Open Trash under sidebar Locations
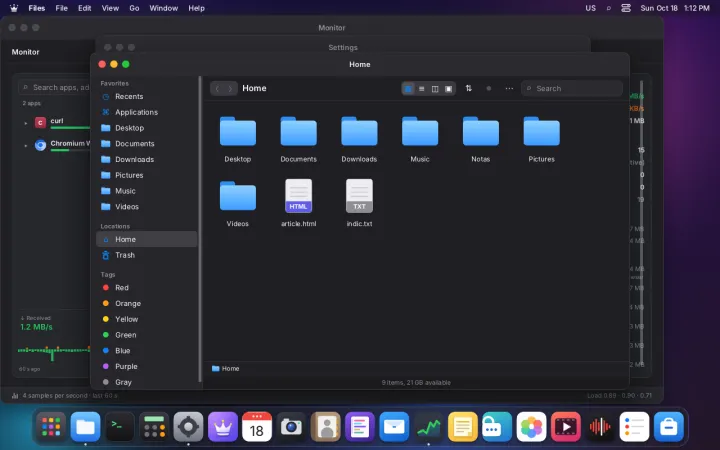Screen dimensions: 720x450 click(146, 255)
